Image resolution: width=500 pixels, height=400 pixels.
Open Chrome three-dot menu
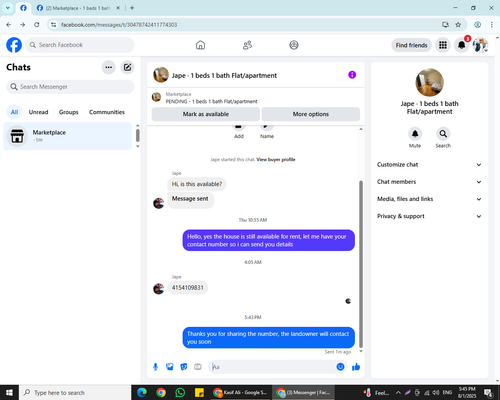[492, 25]
